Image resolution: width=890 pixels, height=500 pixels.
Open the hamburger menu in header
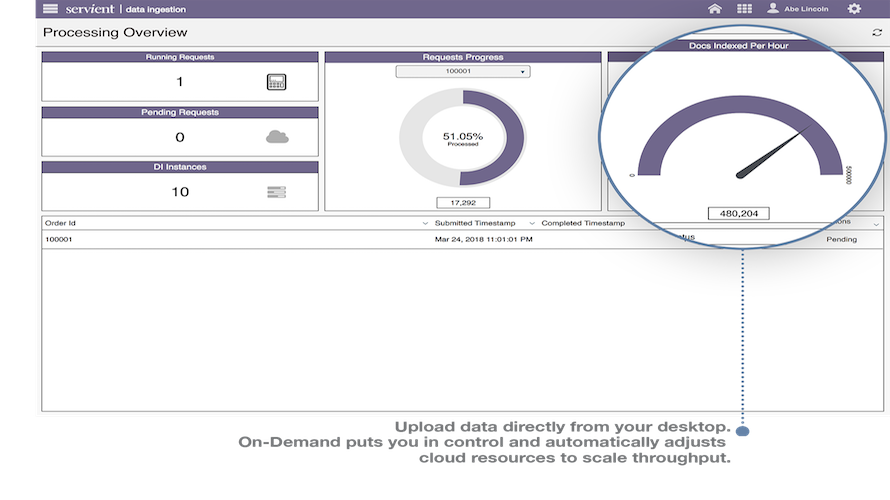point(51,9)
